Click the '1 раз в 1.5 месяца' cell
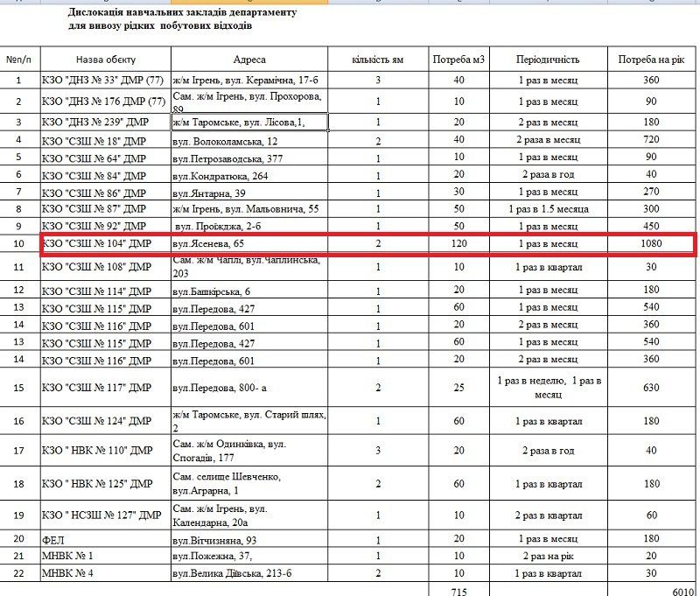 click(548, 209)
